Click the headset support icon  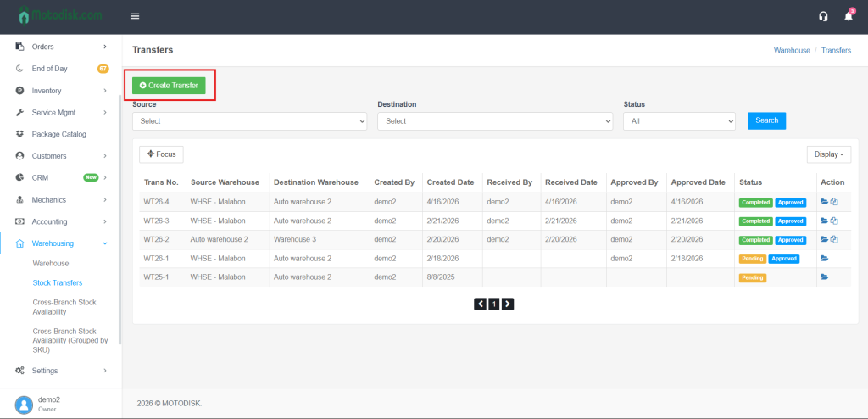point(823,16)
